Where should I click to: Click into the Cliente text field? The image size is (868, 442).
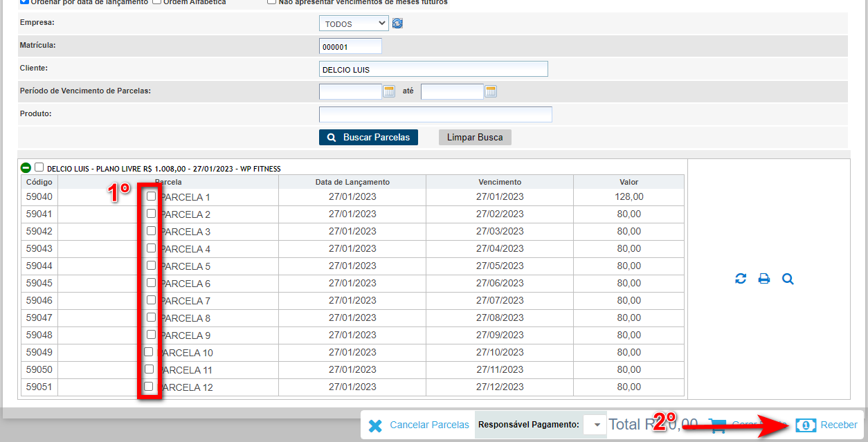(x=433, y=69)
